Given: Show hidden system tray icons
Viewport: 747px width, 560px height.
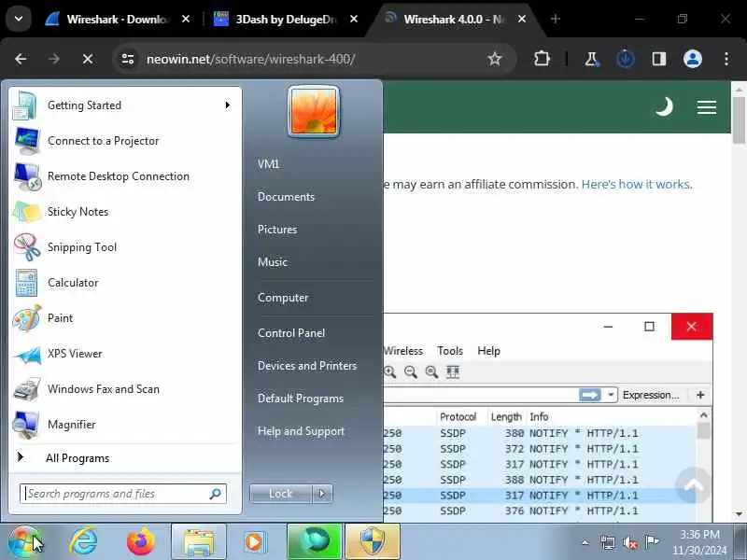Looking at the screenshot, I should tap(585, 542).
